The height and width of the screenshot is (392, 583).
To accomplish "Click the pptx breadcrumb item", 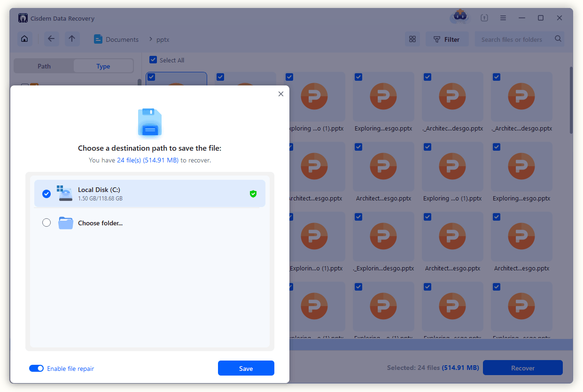I will (x=163, y=39).
